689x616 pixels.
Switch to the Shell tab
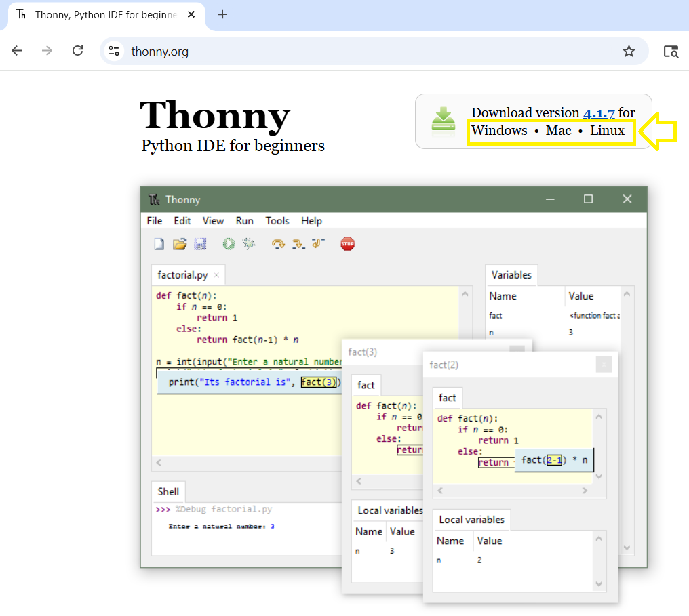168,492
